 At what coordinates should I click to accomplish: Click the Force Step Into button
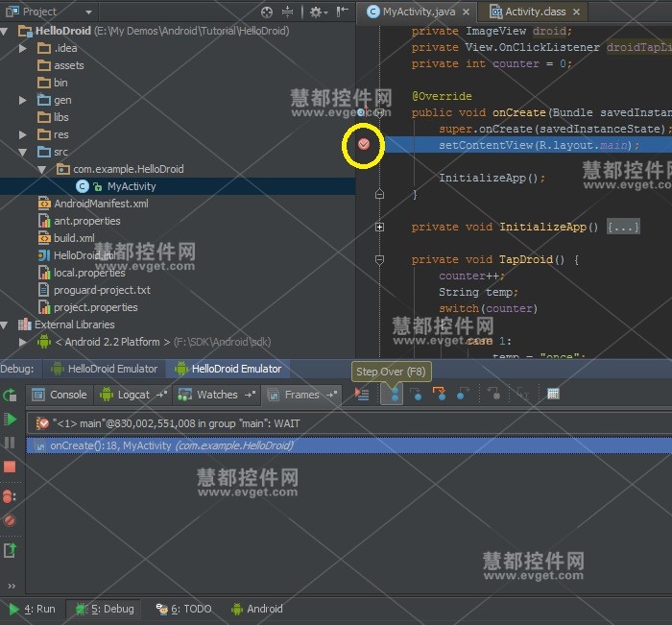(440, 394)
